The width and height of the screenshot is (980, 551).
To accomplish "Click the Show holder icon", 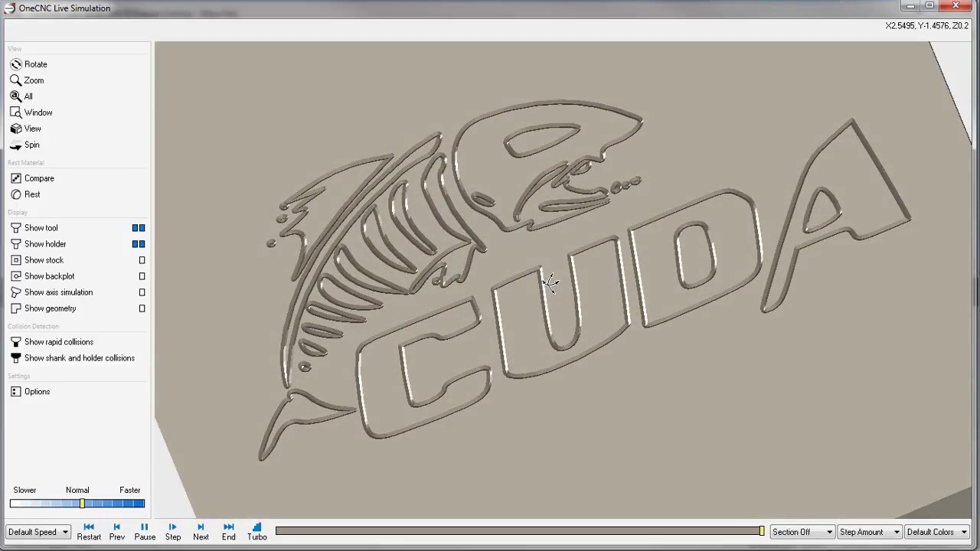I will click(15, 244).
